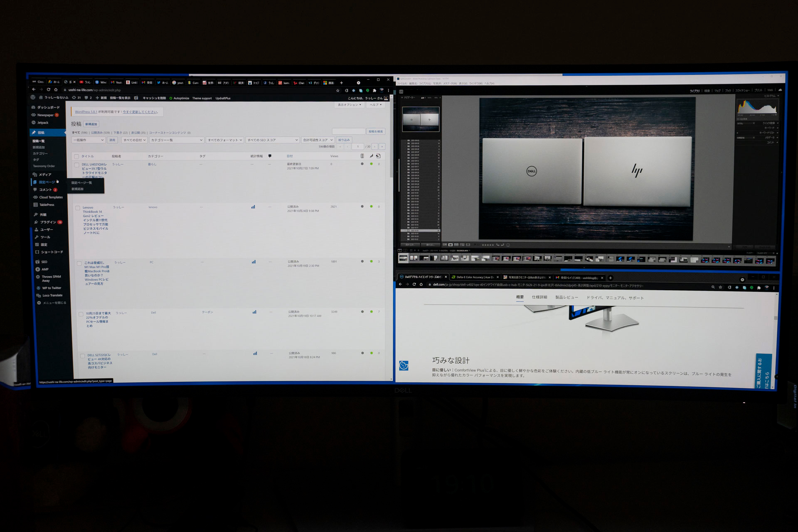798x532 pixels.
Task: Select the first thumbnail in Lightroom filmstrip
Action: click(403, 258)
